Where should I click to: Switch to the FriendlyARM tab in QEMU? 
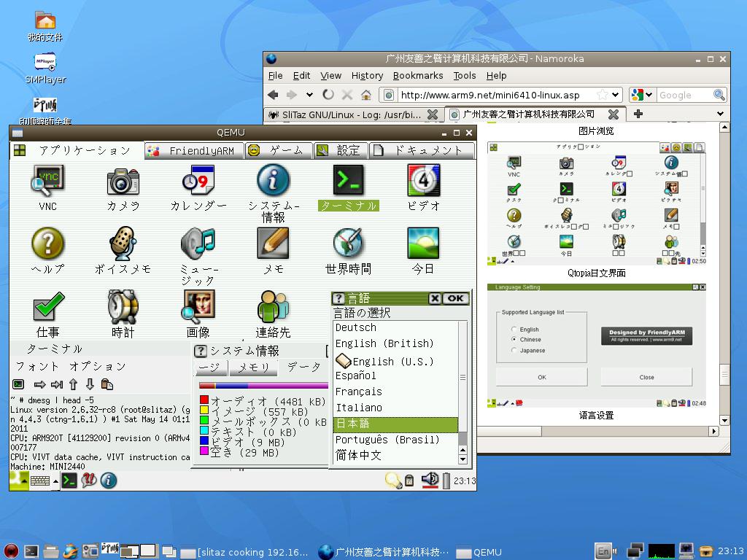pos(194,150)
